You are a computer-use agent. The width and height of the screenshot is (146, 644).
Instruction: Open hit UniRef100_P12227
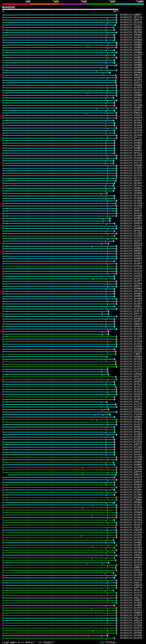[131, 25]
